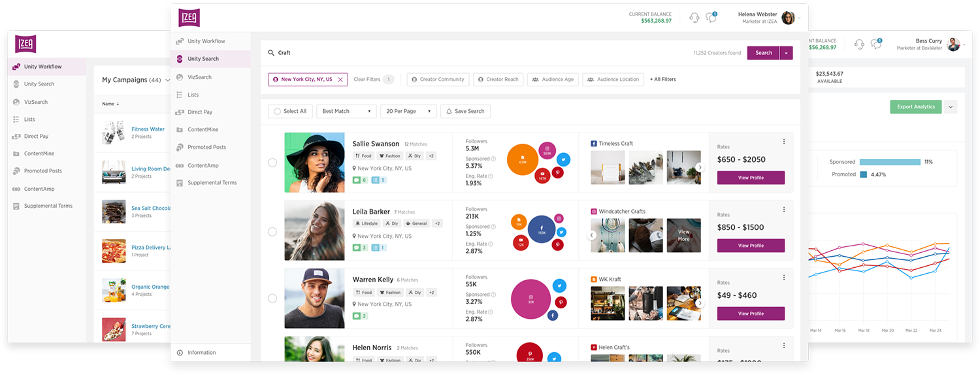The height and width of the screenshot is (375, 980).
Task: Open the headset support icon near Helena Webster
Action: (694, 18)
